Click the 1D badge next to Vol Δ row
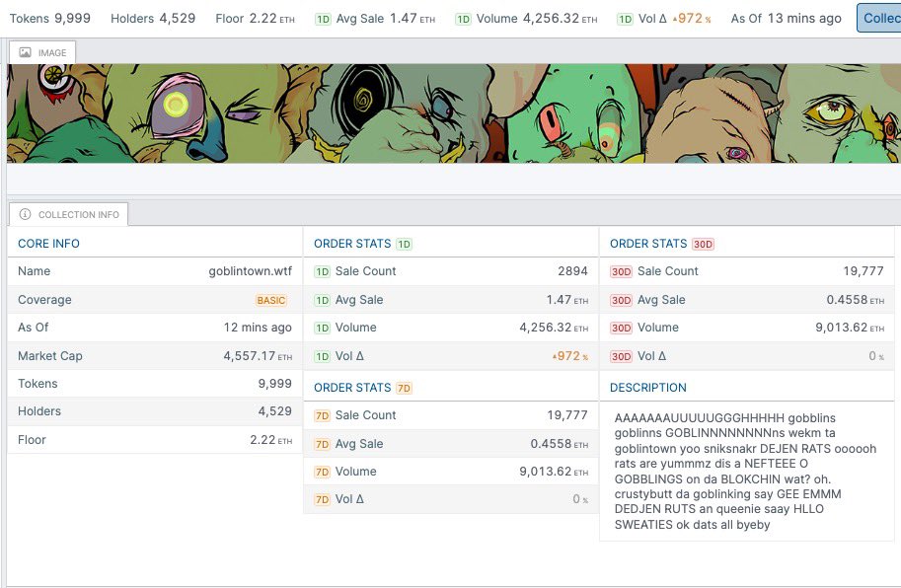901x588 pixels. click(322, 356)
